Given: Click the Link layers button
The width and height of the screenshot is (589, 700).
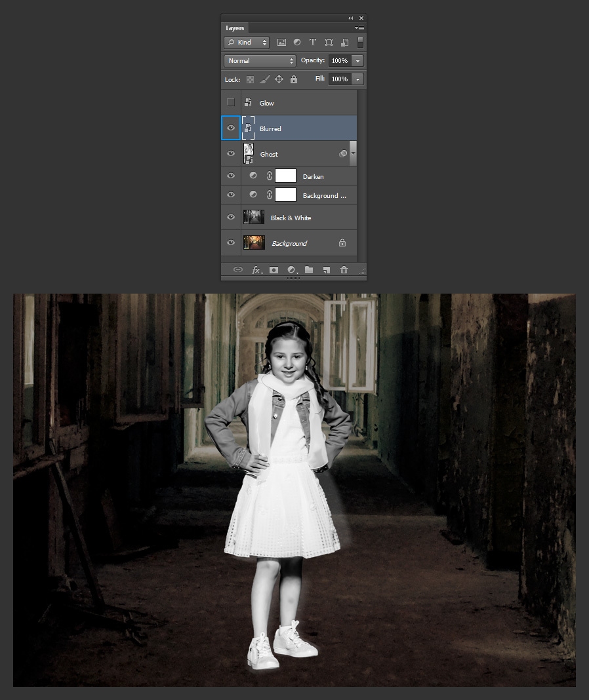Looking at the screenshot, I should (x=238, y=269).
